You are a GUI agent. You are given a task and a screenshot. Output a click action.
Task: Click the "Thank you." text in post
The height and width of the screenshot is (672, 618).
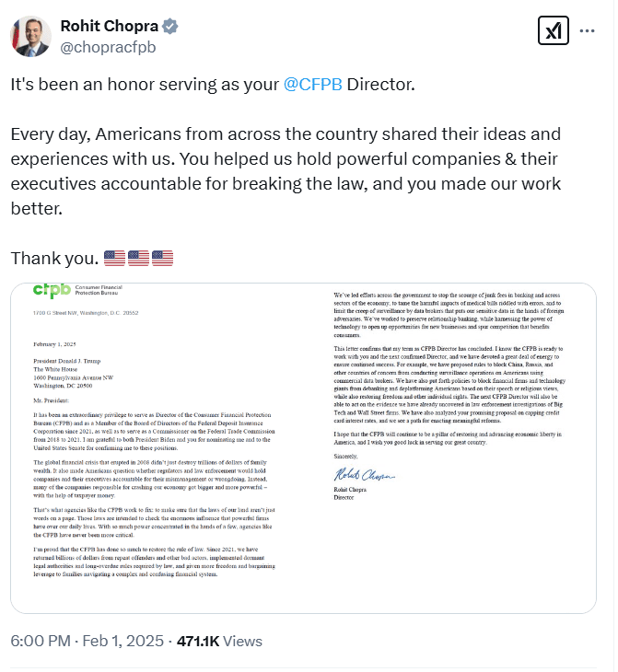pyautogui.click(x=50, y=259)
